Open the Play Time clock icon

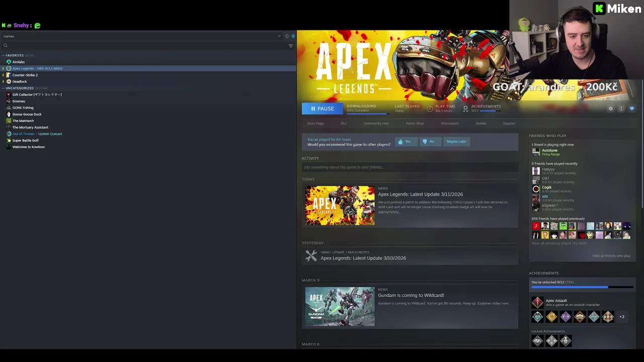point(430,109)
